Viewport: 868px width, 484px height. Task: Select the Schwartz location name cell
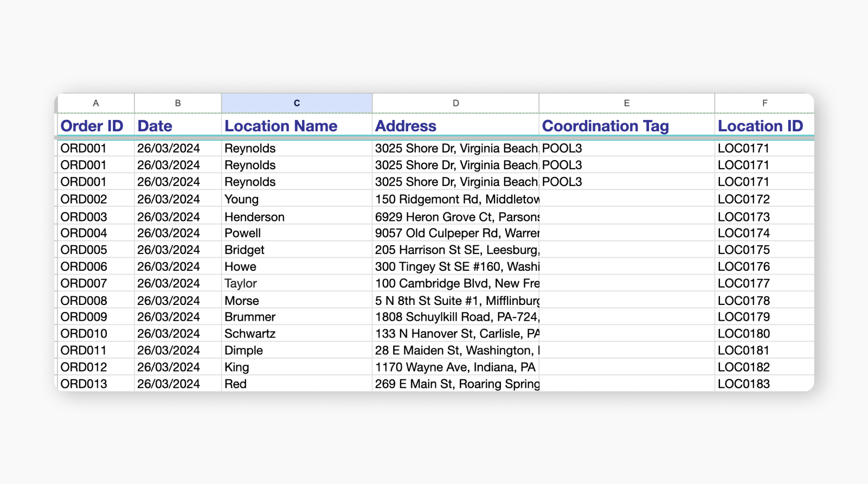point(250,334)
